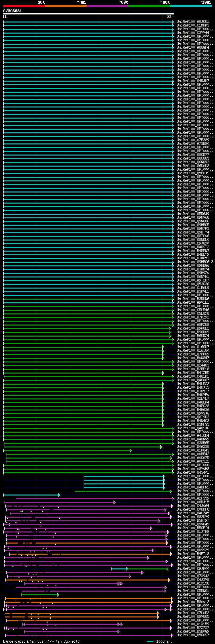Open the UniRef100_C5L546 entry
The width and height of the screenshot is (215, 644).
pos(193,310)
